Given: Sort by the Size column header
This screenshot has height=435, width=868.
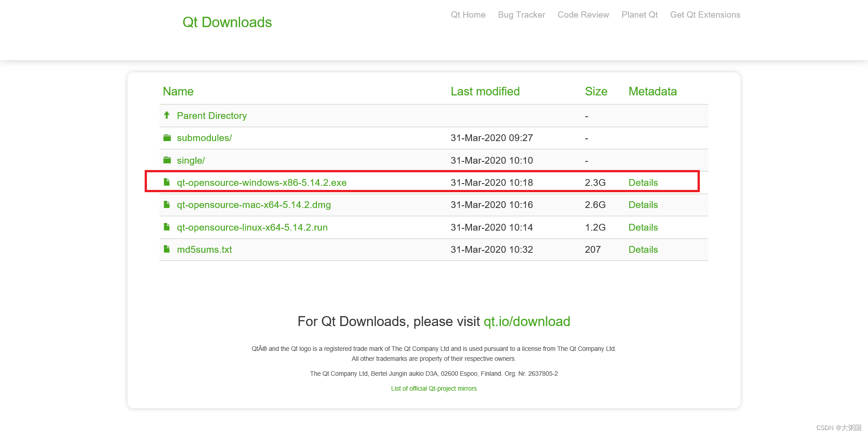Looking at the screenshot, I should click(x=596, y=91).
